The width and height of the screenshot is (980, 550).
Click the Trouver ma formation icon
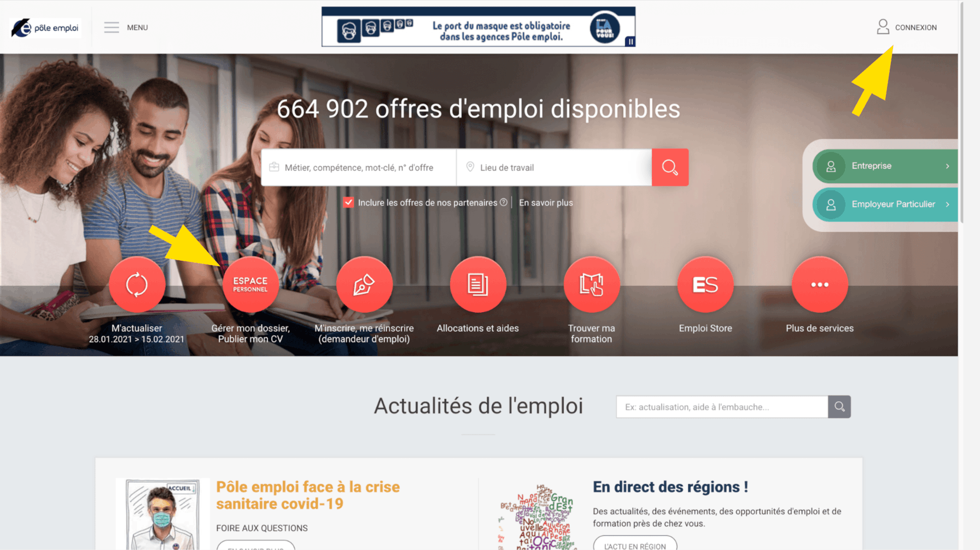pos(592,284)
